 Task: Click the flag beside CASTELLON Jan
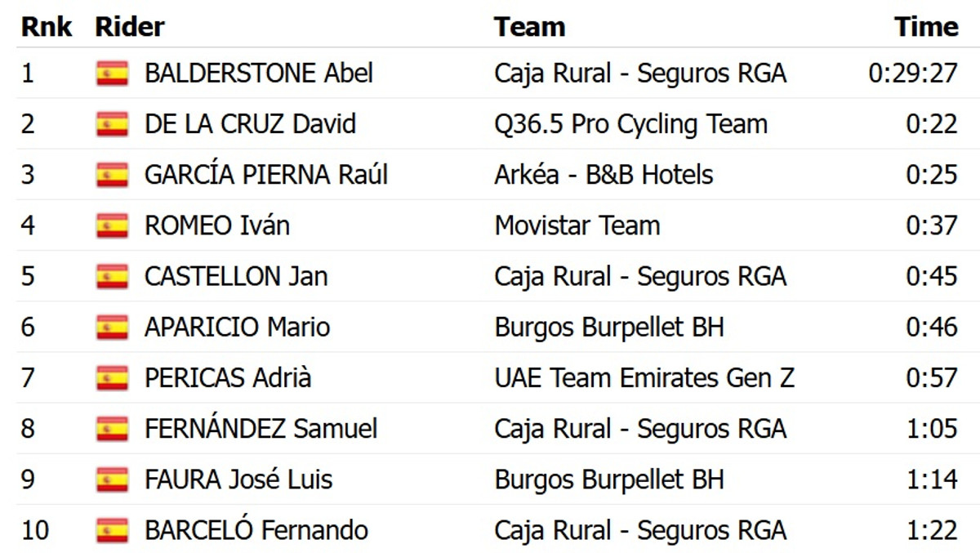pos(112,276)
